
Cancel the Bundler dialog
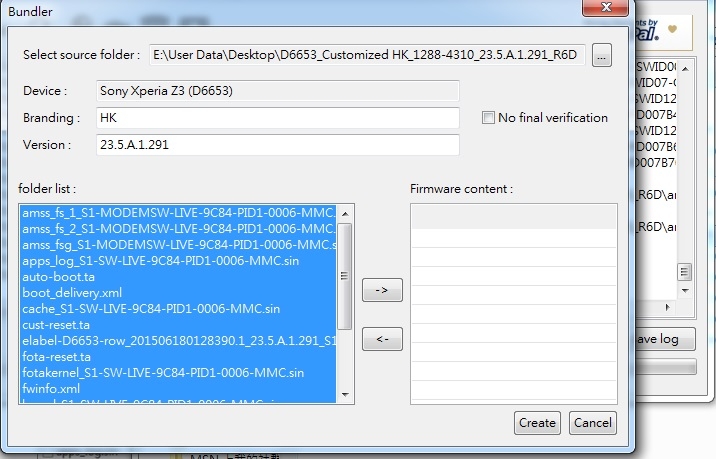(593, 423)
